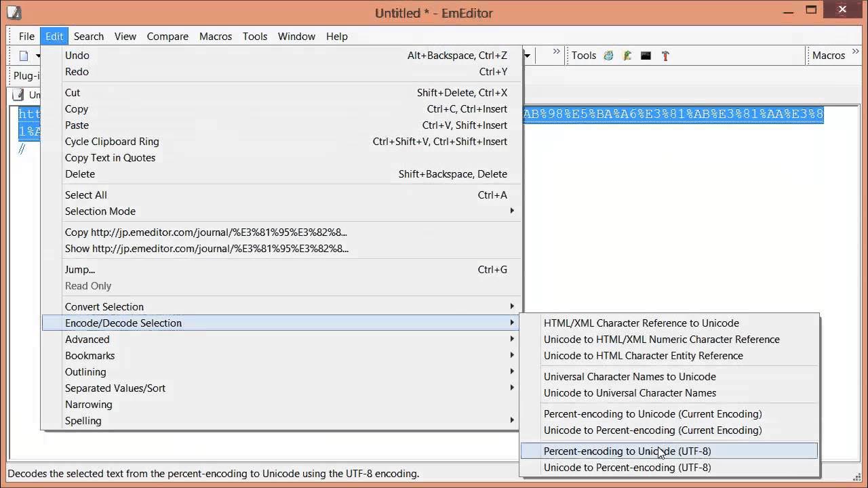Image resolution: width=868 pixels, height=488 pixels.
Task: Click the Selection Mode menu entry
Action: [281, 211]
